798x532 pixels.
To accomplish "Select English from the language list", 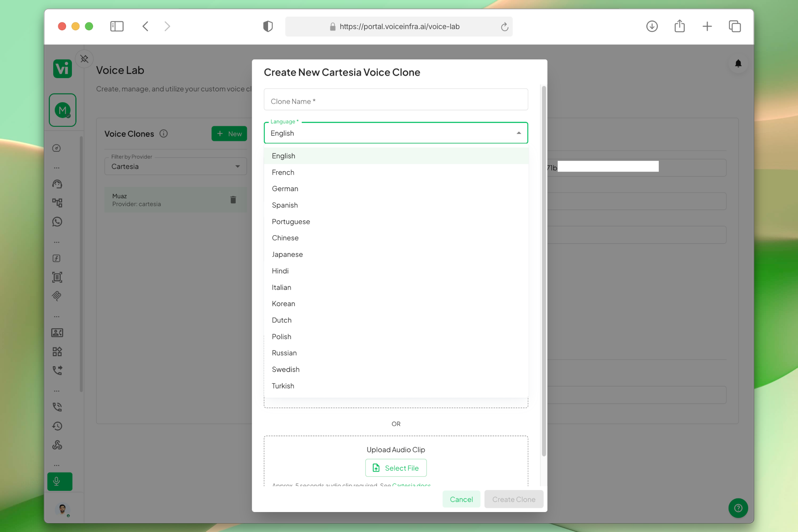I will pyautogui.click(x=396, y=156).
